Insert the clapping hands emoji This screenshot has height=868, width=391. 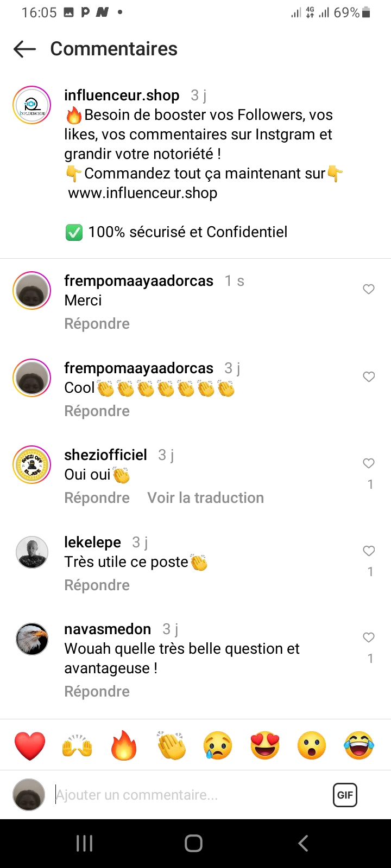tap(171, 745)
